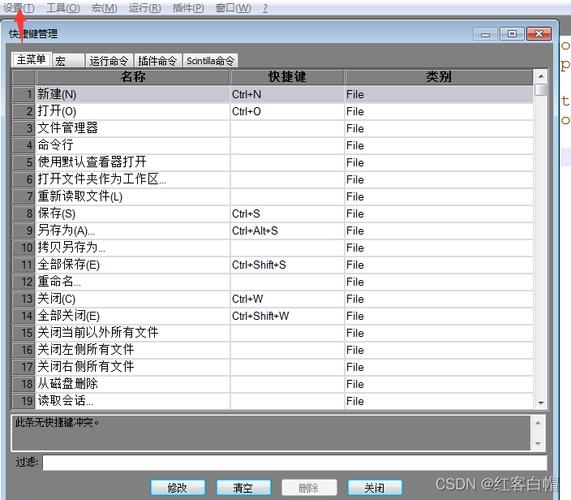
Task: Select the 使用默认查看器打开 row
Action: pyautogui.click(x=273, y=163)
